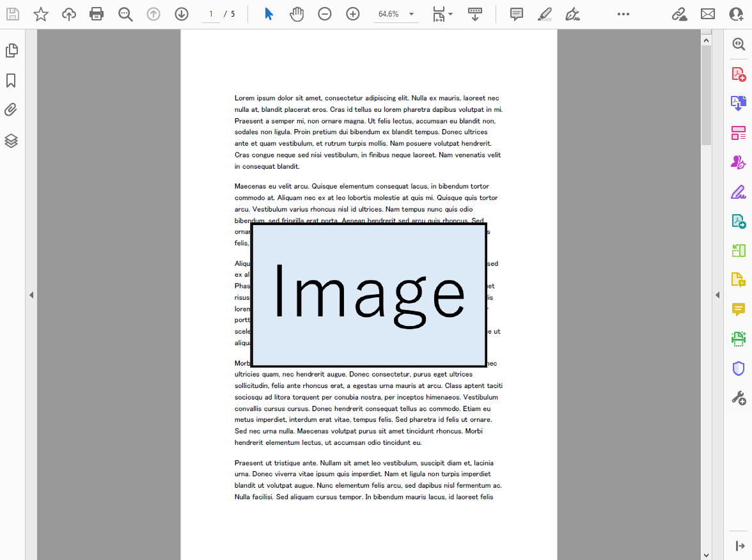This screenshot has width=752, height=560.
Task: Show the Attachments panel
Action: (x=12, y=109)
